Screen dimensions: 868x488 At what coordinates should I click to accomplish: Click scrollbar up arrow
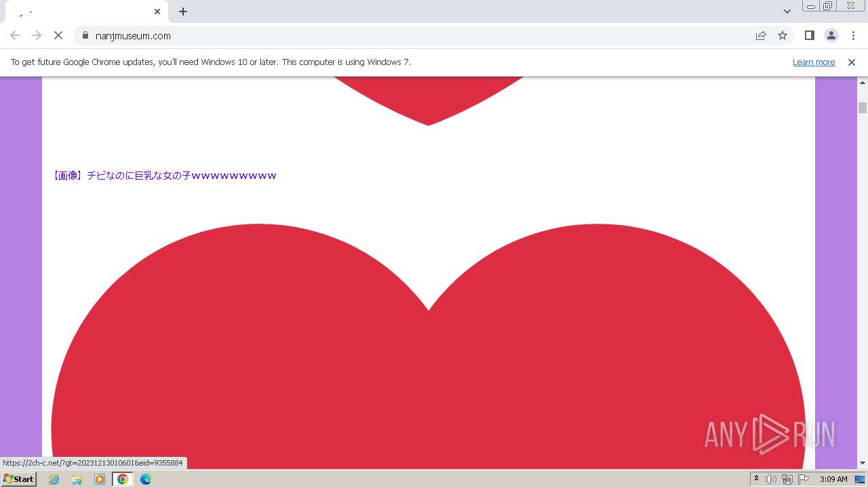(863, 82)
